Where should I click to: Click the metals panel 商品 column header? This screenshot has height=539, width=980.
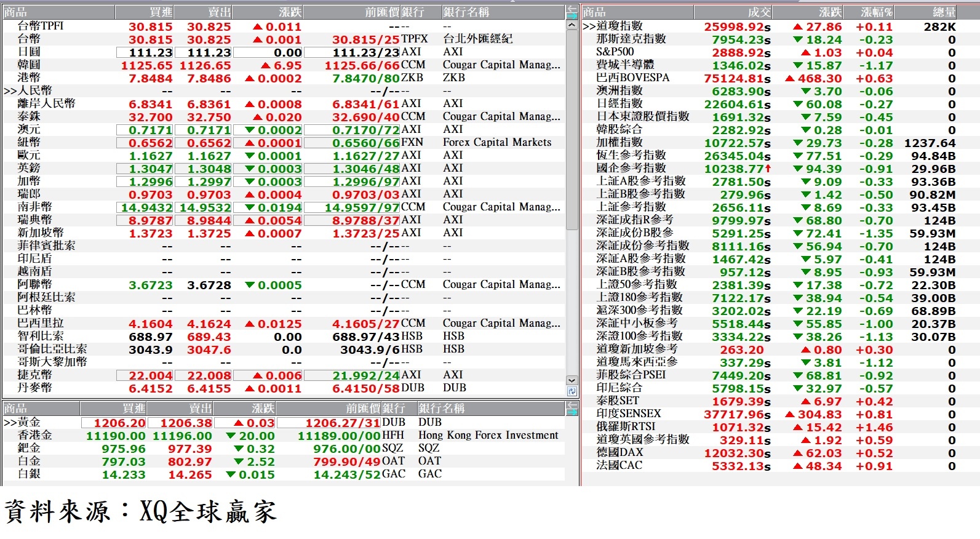tap(41, 409)
